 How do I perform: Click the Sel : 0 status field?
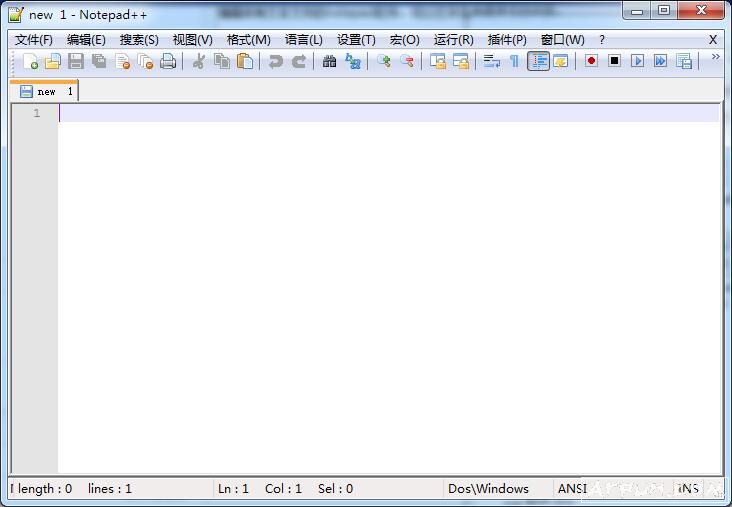(335, 489)
